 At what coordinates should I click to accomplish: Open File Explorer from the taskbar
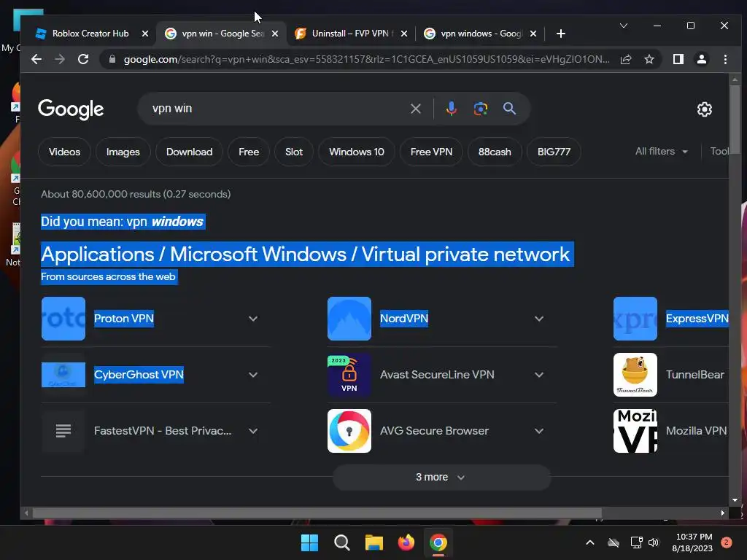[374, 542]
